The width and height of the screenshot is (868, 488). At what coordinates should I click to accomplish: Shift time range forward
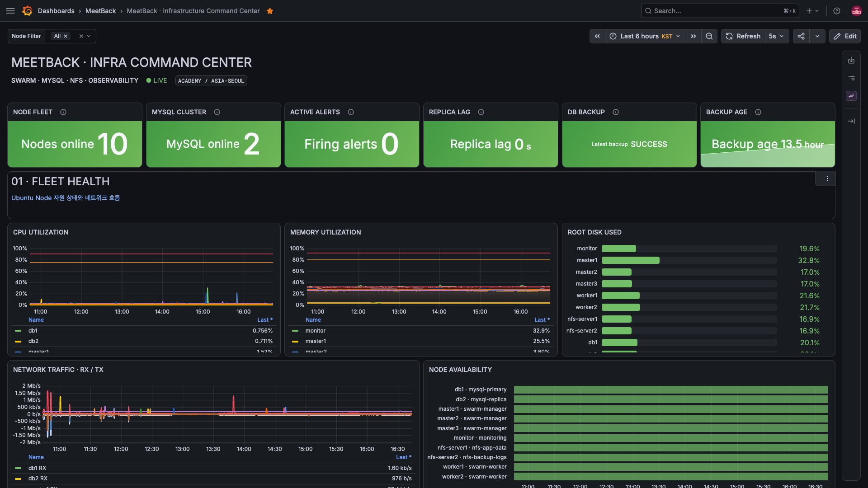693,36
